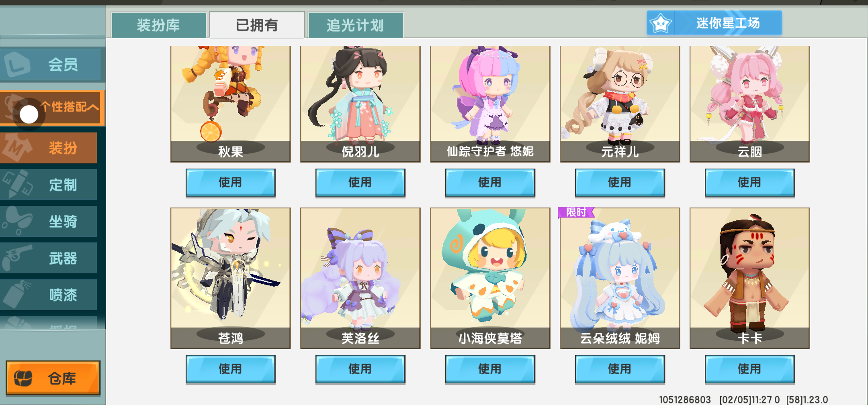
Task: Open the 会员 membership icon in sidebar
Action: [x=17, y=64]
